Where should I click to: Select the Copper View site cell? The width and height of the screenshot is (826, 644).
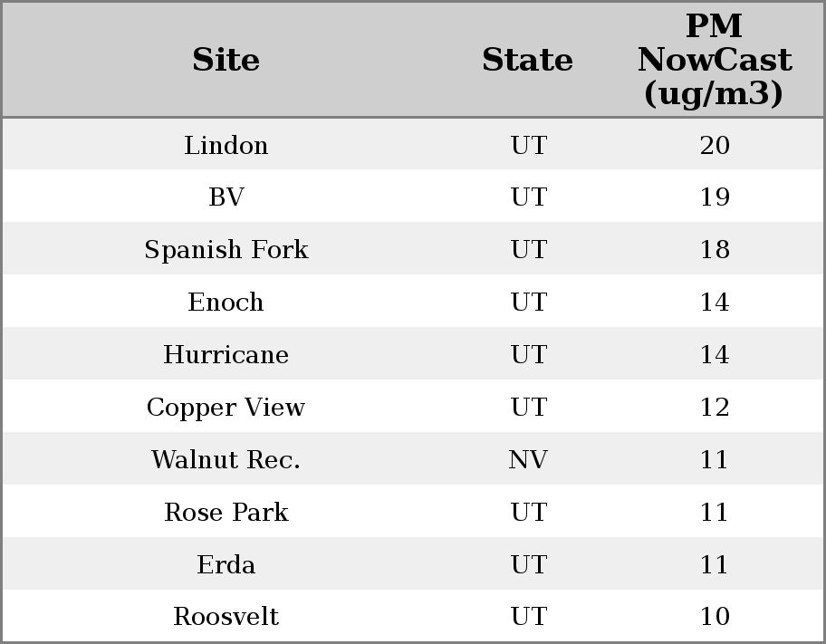click(x=226, y=407)
